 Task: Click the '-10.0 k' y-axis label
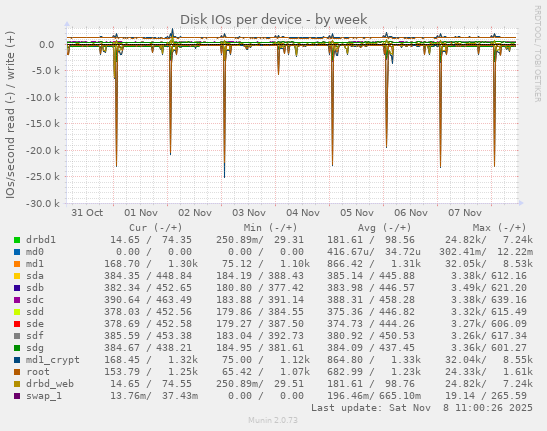43,98
